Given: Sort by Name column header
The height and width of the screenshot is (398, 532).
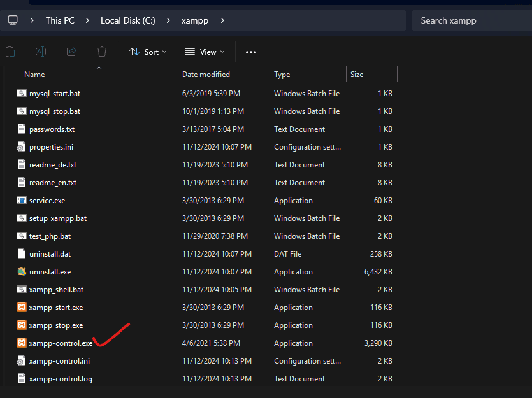Looking at the screenshot, I should tap(34, 75).
